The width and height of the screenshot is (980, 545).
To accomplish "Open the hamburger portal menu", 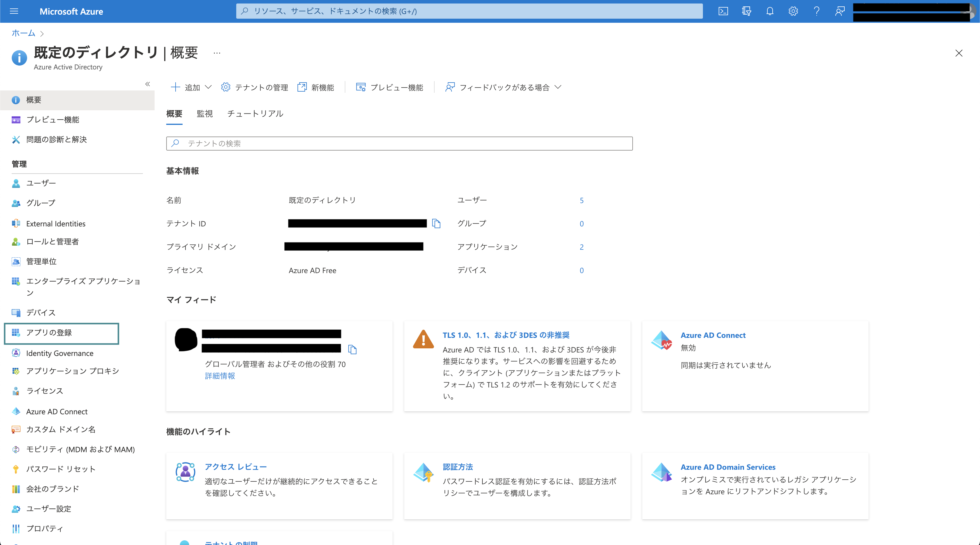I will coord(14,11).
